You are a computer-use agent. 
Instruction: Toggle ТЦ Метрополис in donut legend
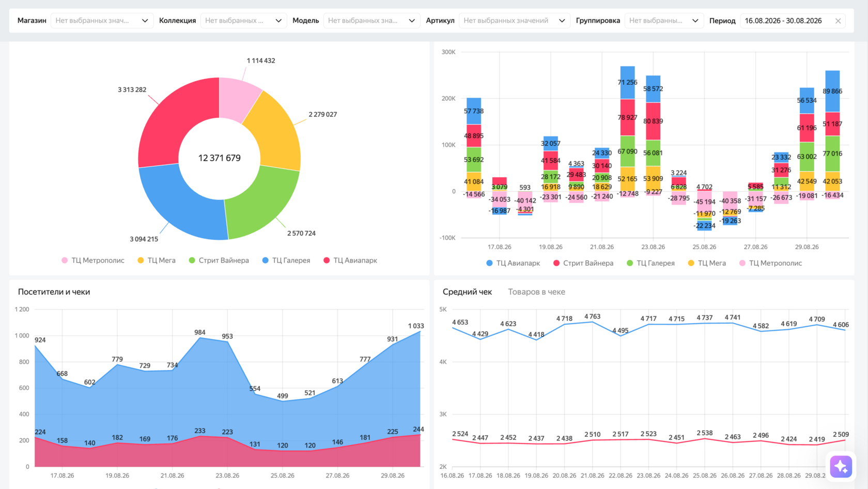point(93,260)
